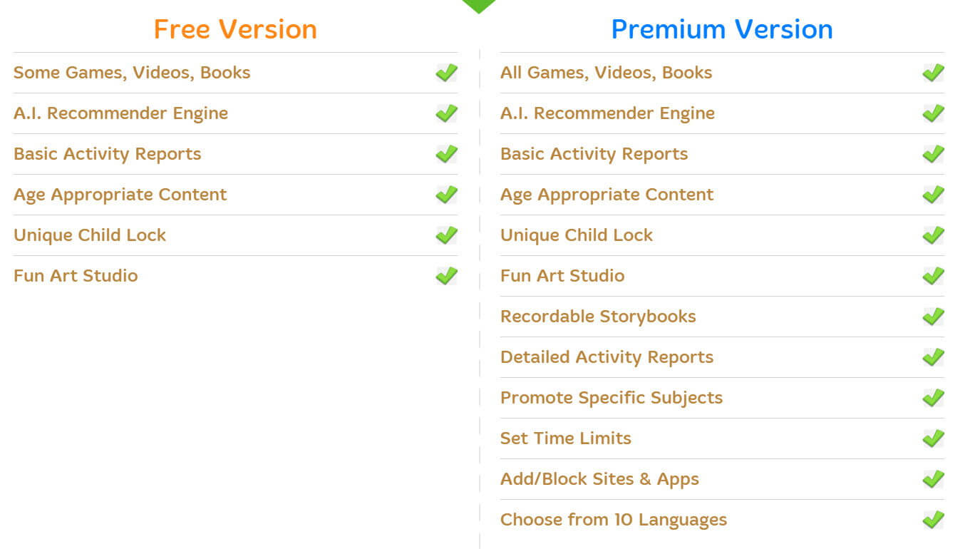Image resolution: width=980 pixels, height=549 pixels.
Task: Click checkmark beside Some Games, Videos, Books
Action: click(x=447, y=73)
